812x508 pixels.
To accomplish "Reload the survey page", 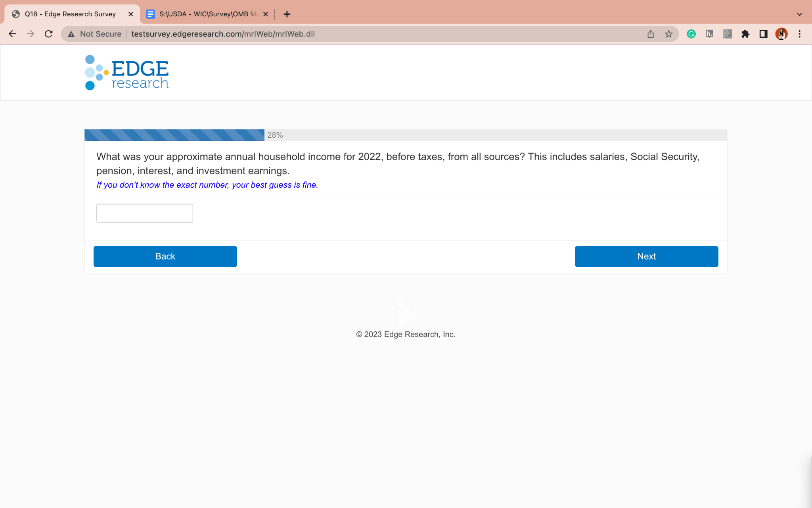I will tap(49, 34).
